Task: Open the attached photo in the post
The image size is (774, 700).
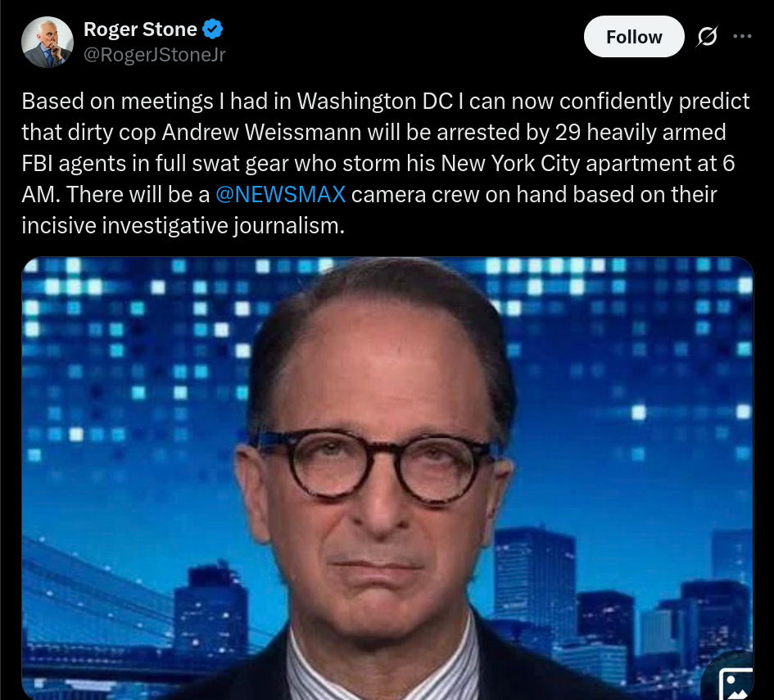Action: click(387, 477)
